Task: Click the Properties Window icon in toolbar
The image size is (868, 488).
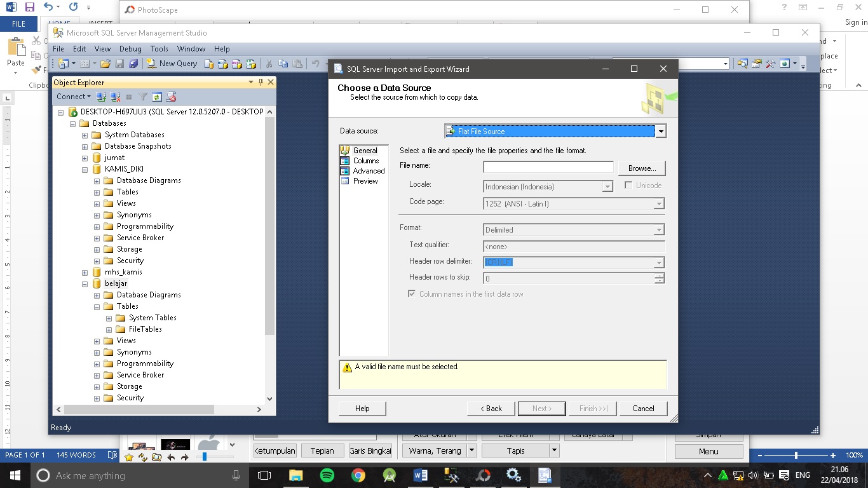Action: point(756,64)
